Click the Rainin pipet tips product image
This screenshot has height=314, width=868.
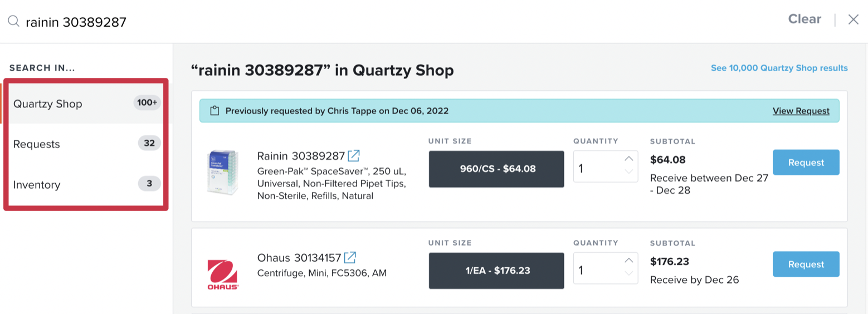222,172
